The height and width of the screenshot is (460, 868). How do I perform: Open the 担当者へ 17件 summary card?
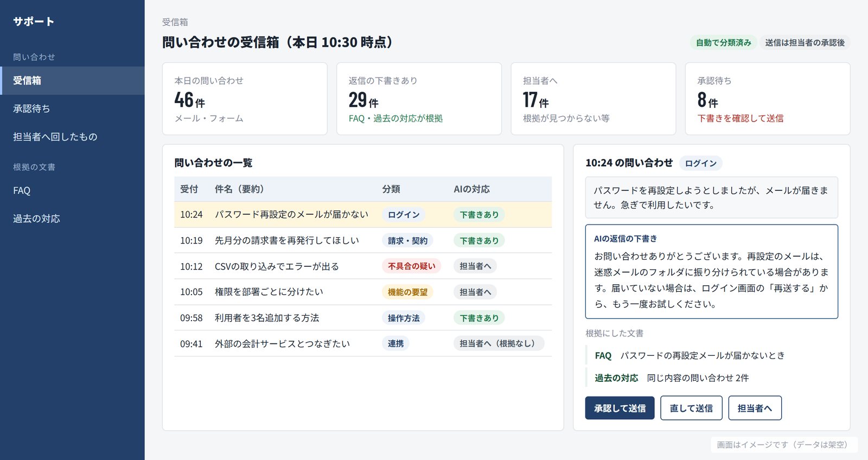click(x=593, y=99)
